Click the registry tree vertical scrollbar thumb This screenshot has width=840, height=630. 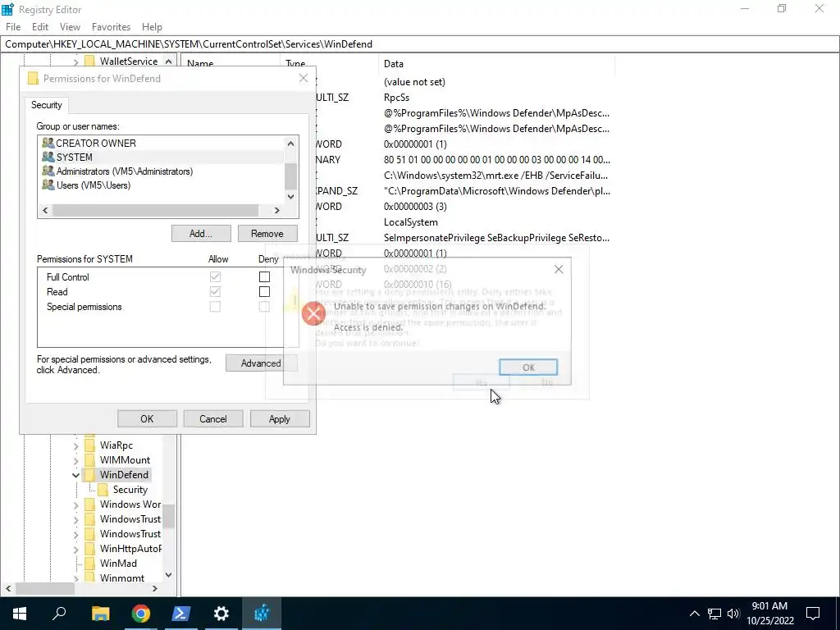(x=169, y=516)
